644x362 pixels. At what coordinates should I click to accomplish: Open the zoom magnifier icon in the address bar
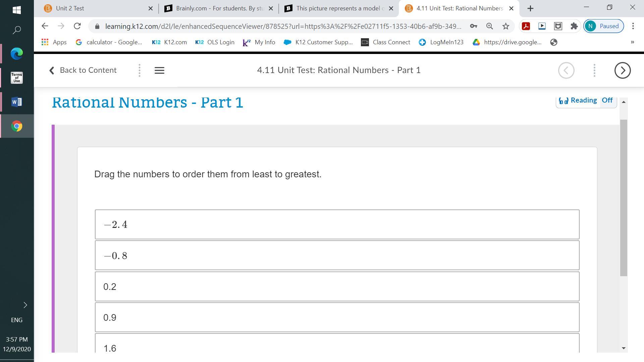coord(489,26)
